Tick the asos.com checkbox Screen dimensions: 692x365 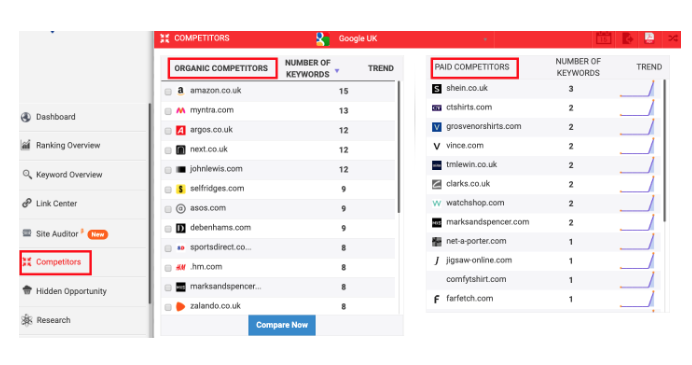[168, 209]
